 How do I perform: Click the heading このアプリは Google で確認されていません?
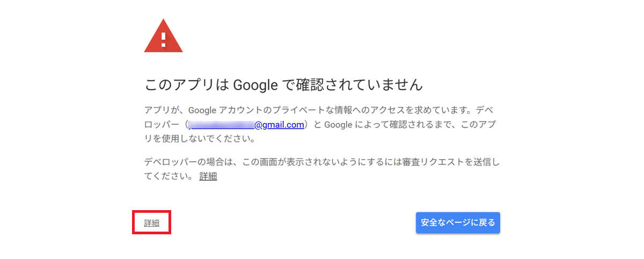[x=284, y=85]
